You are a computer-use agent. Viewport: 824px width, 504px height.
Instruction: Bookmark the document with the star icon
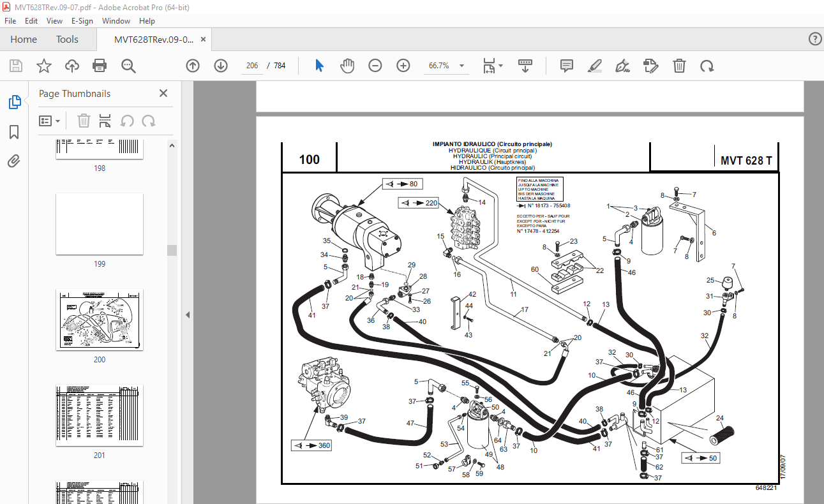pyautogui.click(x=44, y=66)
